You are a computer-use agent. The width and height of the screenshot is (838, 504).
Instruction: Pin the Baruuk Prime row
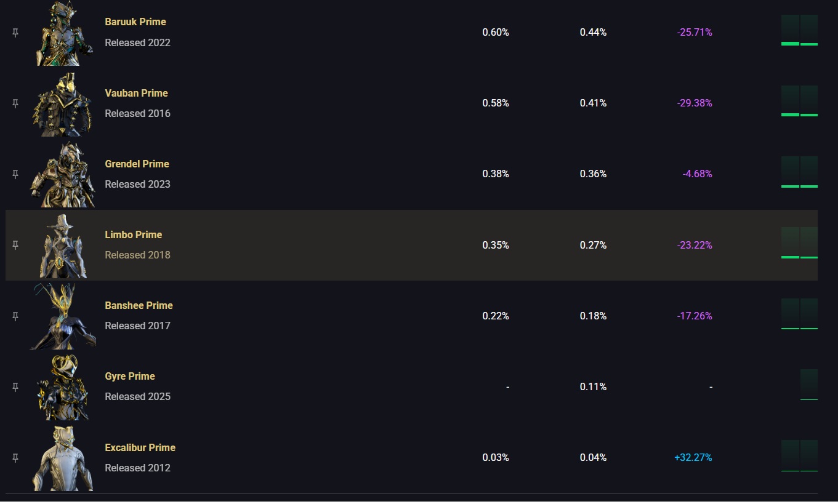click(15, 33)
